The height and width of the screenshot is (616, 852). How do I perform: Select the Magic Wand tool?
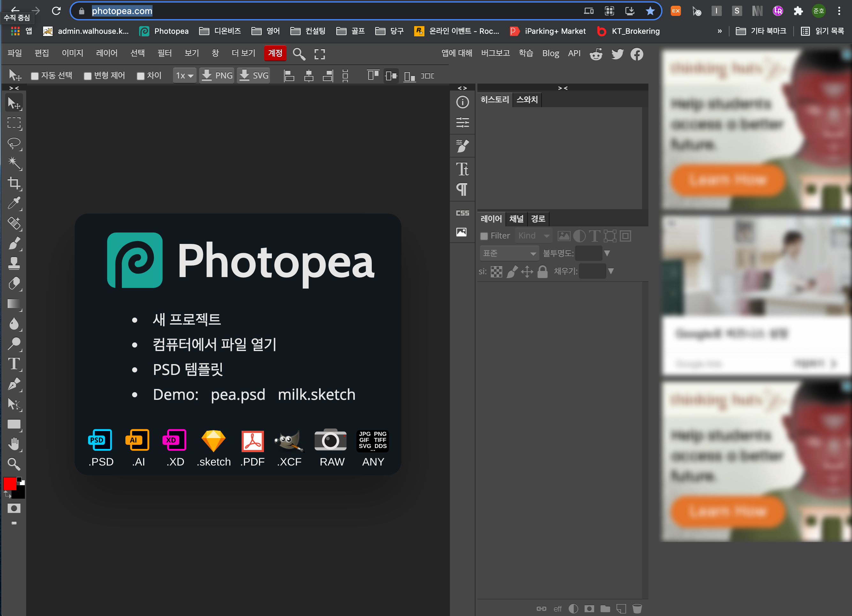[14, 163]
